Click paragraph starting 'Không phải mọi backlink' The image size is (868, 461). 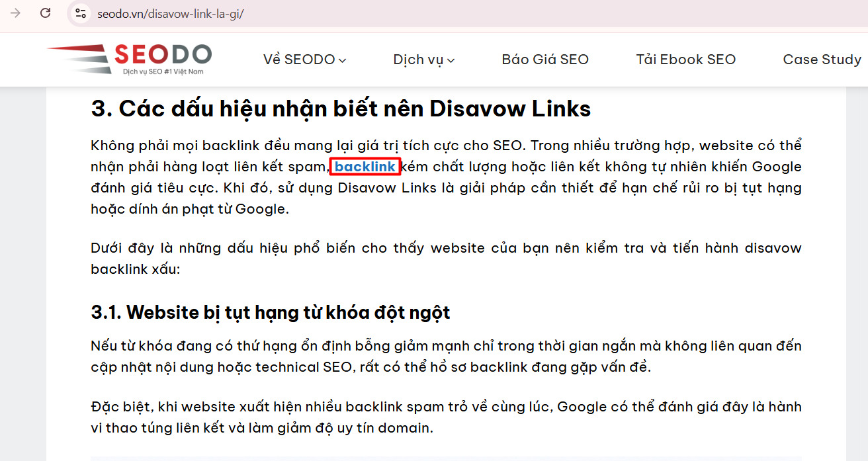pyautogui.click(x=446, y=177)
